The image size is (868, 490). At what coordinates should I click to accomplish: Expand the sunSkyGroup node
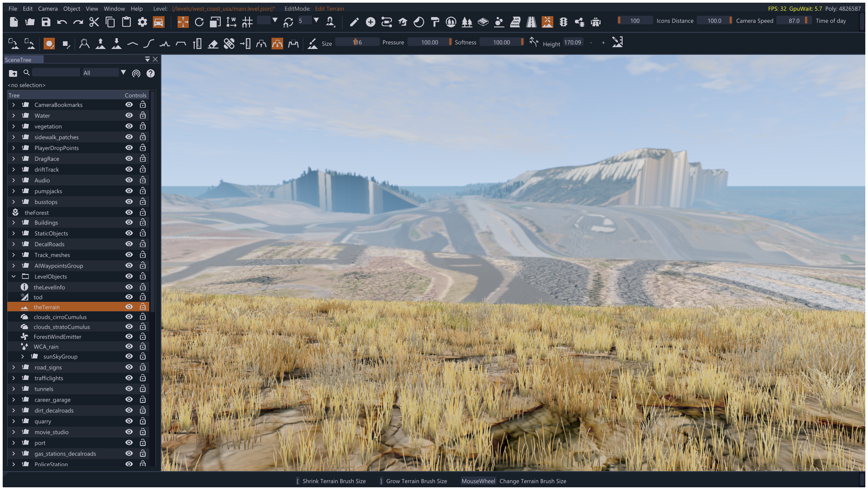[x=22, y=357]
